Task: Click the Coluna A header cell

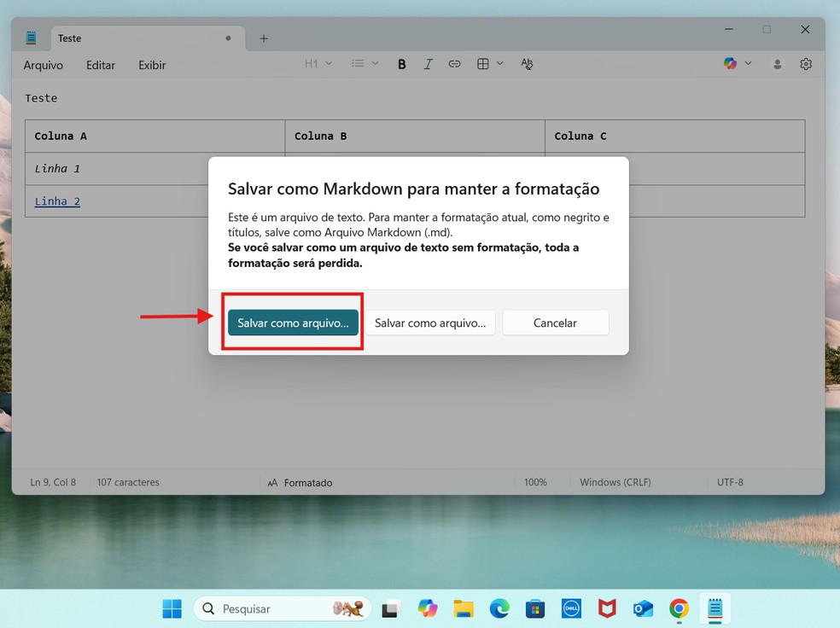Action: 155,136
